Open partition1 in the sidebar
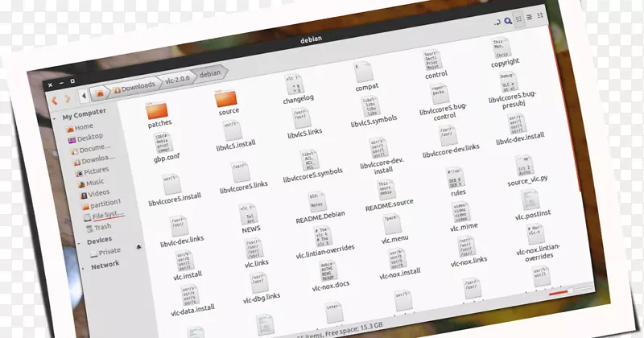The image size is (644, 338). [101, 204]
